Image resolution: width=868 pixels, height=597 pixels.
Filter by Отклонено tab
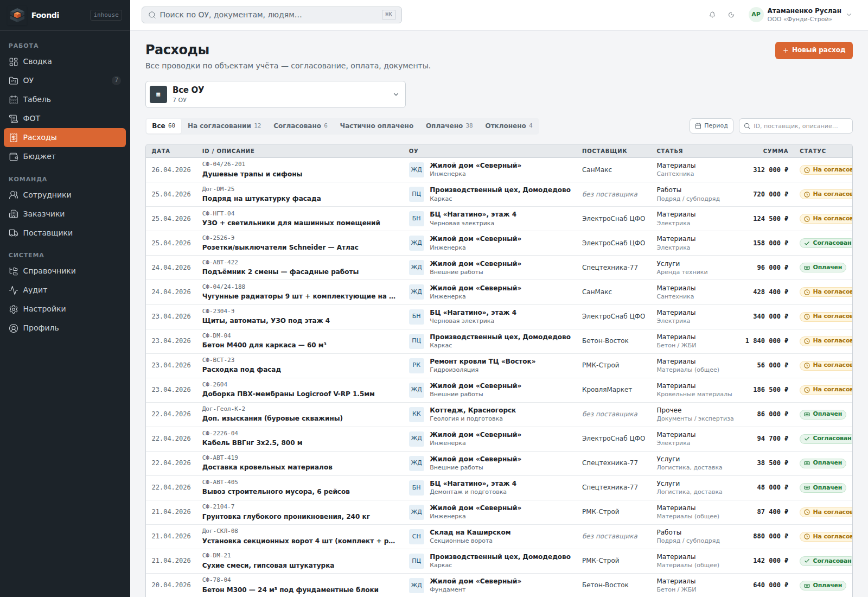pos(508,126)
